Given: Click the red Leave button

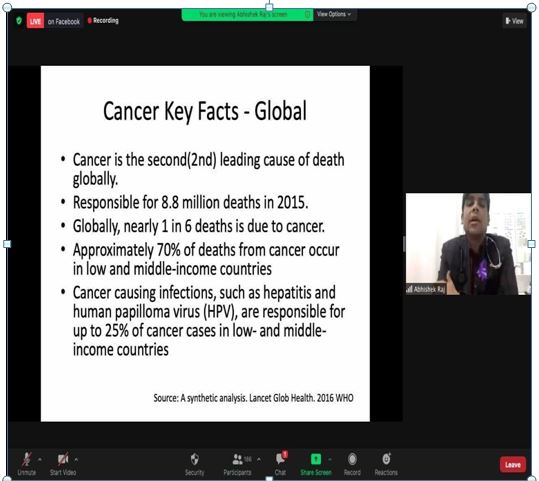Looking at the screenshot, I should [x=513, y=465].
